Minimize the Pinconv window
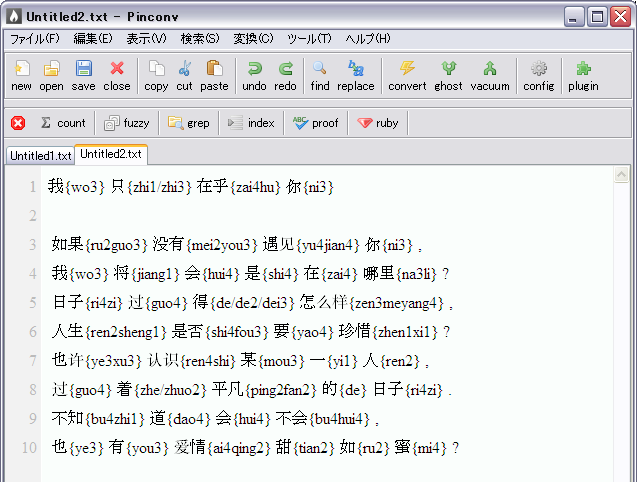 [x=573, y=17]
